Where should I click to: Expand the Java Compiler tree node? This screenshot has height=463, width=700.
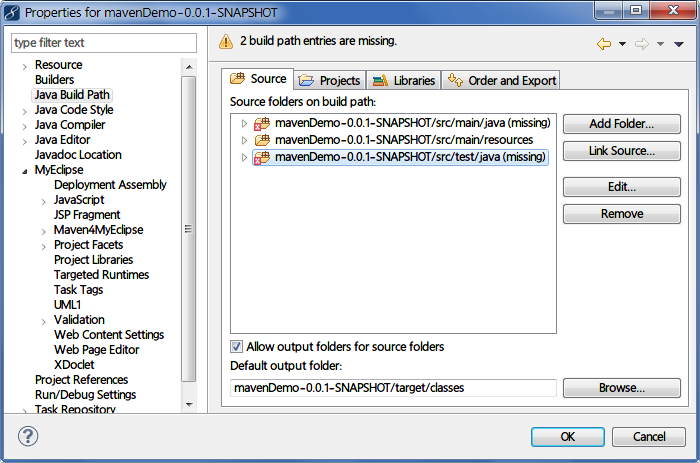coord(24,125)
